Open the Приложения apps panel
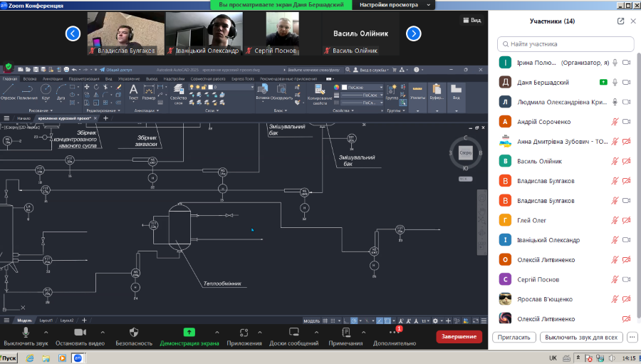The height and width of the screenshot is (364, 641). click(244, 332)
